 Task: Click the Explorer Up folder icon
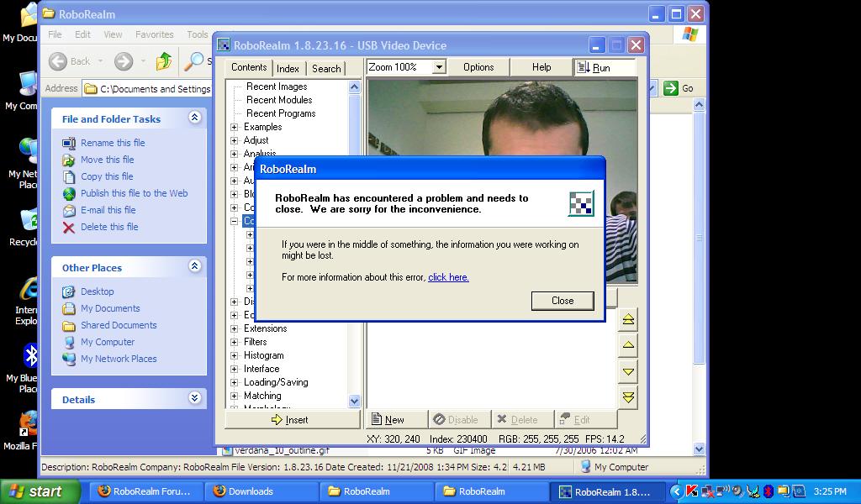point(164,60)
